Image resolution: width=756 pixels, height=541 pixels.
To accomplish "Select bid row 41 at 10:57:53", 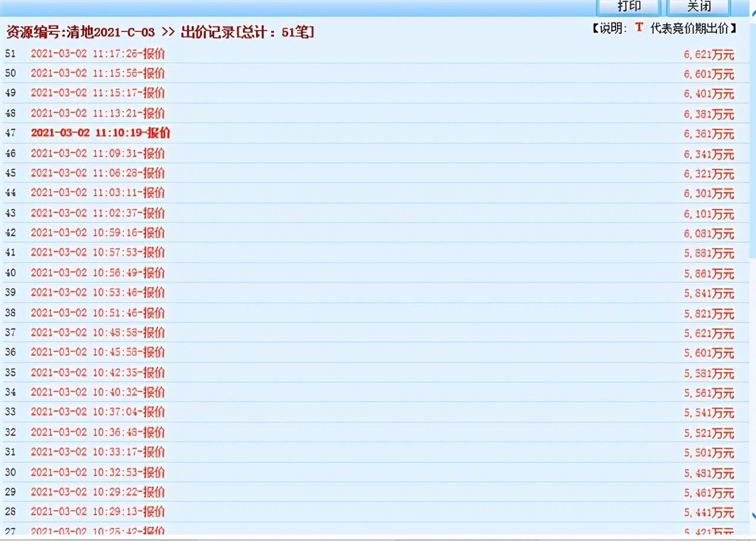I will (x=376, y=253).
